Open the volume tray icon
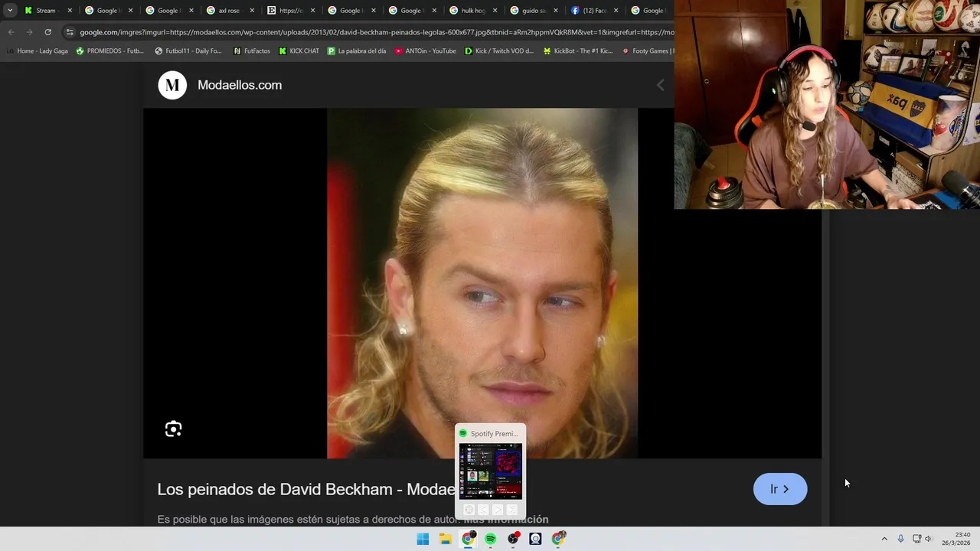Viewport: 980px width, 551px height. point(928,539)
